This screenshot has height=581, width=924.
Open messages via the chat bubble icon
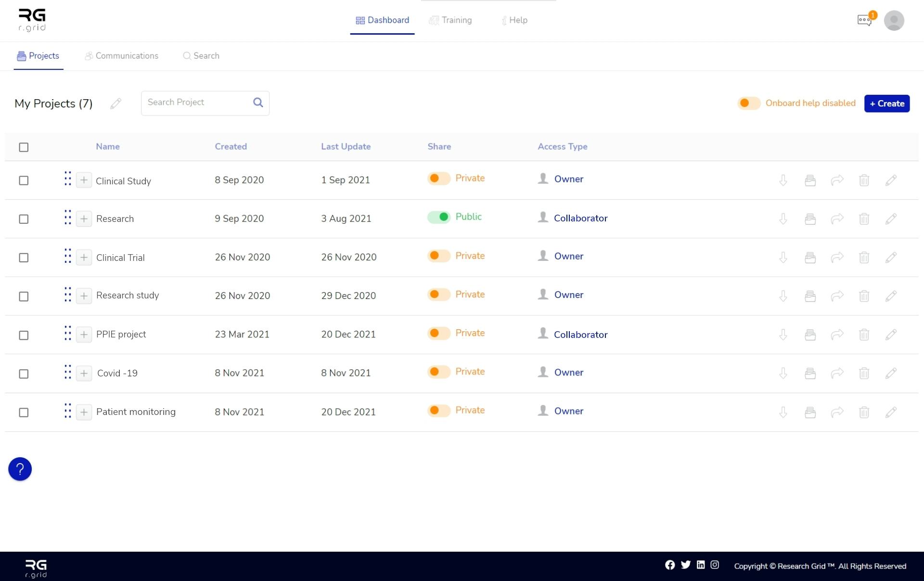pos(864,20)
